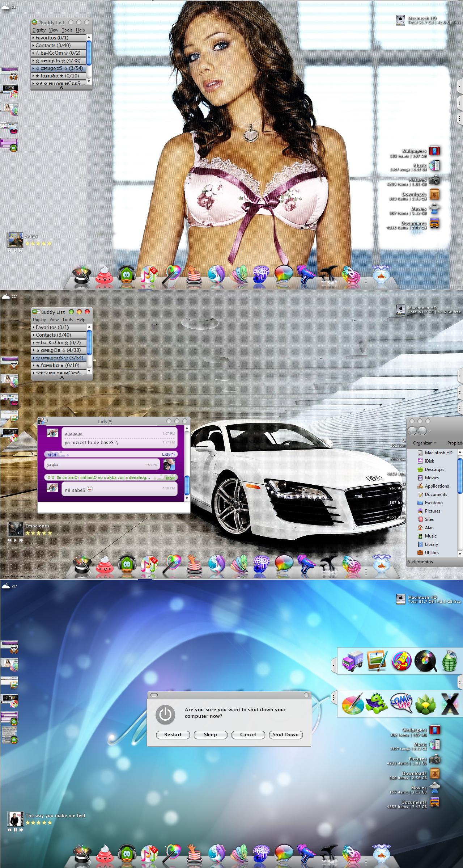Open the black X app icon
Viewport: 463px width, 868px height.
(450, 704)
